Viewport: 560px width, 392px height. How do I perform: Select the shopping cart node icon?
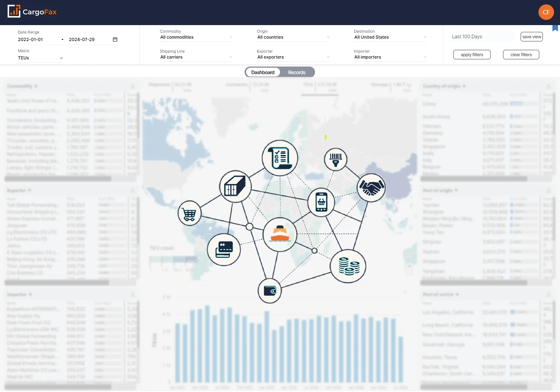pyautogui.click(x=189, y=213)
